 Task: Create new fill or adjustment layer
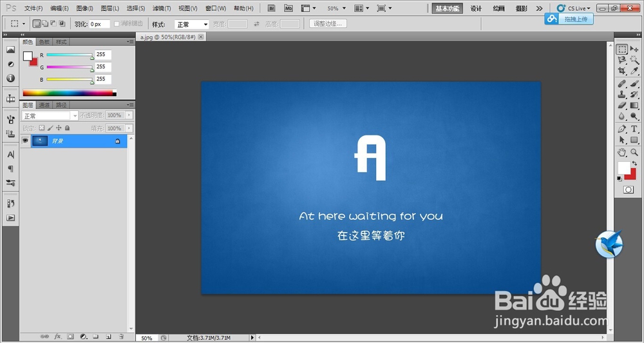(83, 337)
